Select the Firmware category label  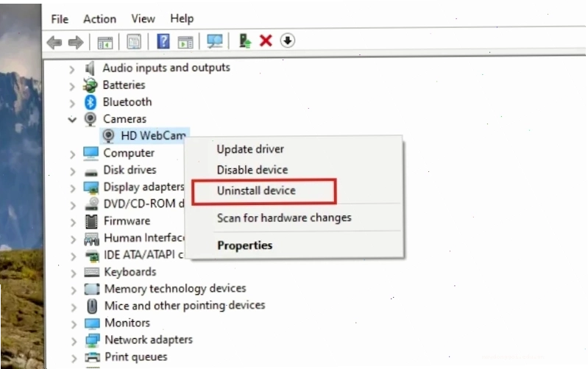(127, 221)
